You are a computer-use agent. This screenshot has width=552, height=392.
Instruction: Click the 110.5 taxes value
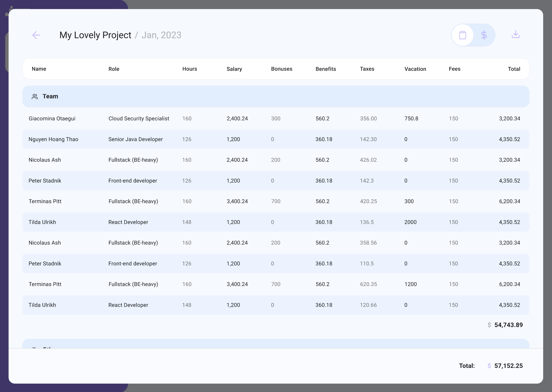tap(367, 264)
